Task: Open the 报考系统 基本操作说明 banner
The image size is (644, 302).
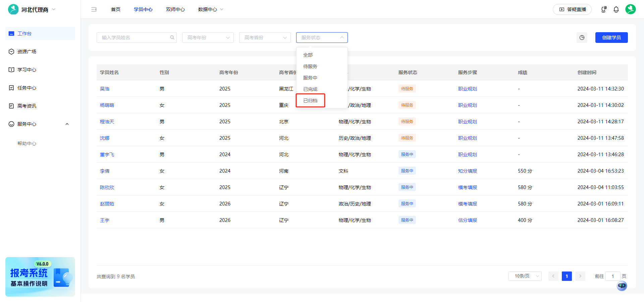Action: click(x=40, y=277)
